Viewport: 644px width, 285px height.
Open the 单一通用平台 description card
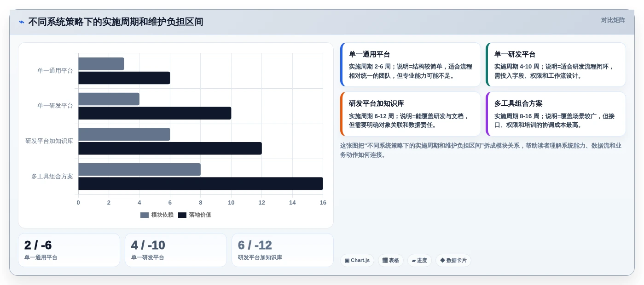410,65
